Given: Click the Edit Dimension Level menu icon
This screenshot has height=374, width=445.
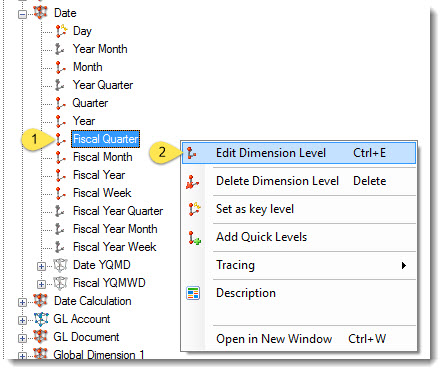Looking at the screenshot, I should [x=192, y=153].
